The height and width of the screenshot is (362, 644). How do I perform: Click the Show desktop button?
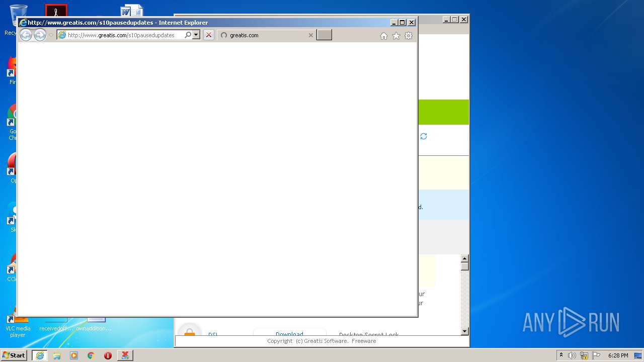coord(639,355)
